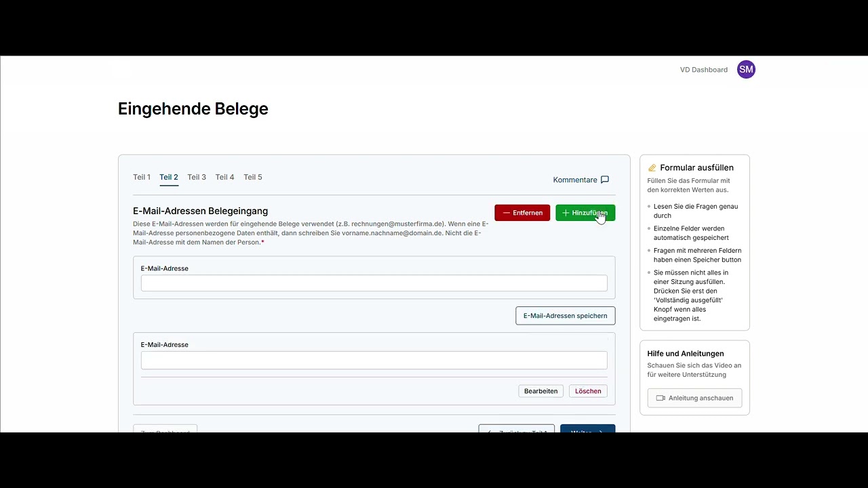This screenshot has height=488, width=868.
Task: Click the minus icon on Entfernen
Action: [x=507, y=213]
